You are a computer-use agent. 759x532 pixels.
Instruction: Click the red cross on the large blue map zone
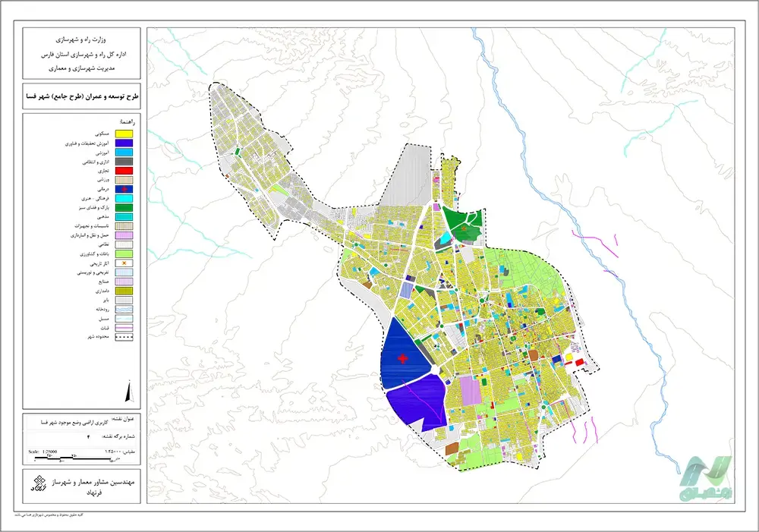pyautogui.click(x=402, y=358)
